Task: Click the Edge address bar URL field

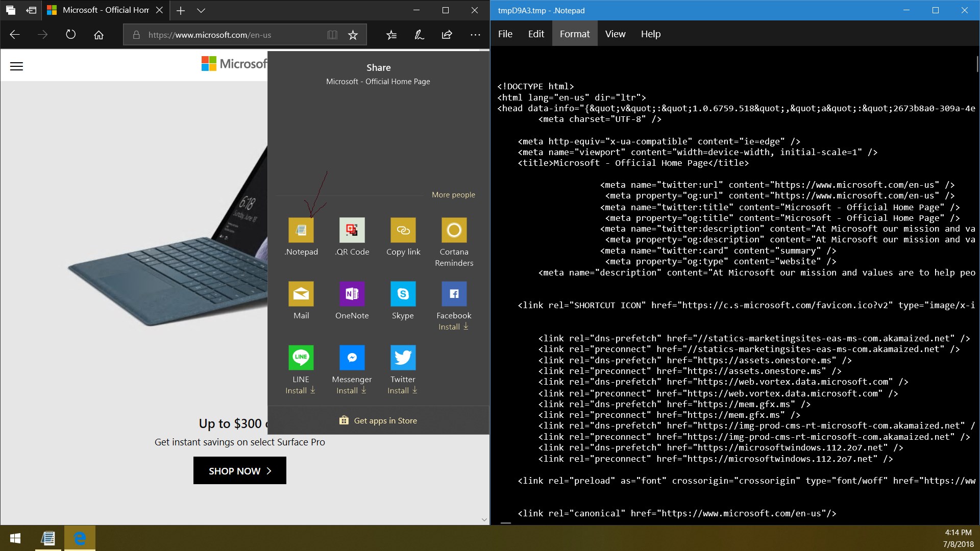Action: click(x=230, y=35)
